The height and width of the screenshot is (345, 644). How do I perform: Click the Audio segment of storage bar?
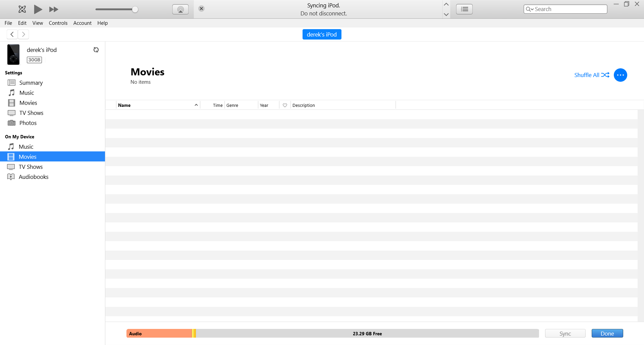tap(159, 334)
